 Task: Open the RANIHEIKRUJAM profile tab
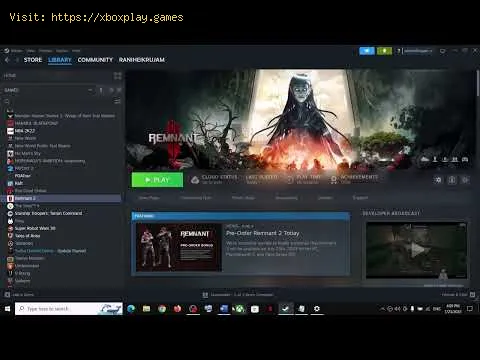click(142, 60)
